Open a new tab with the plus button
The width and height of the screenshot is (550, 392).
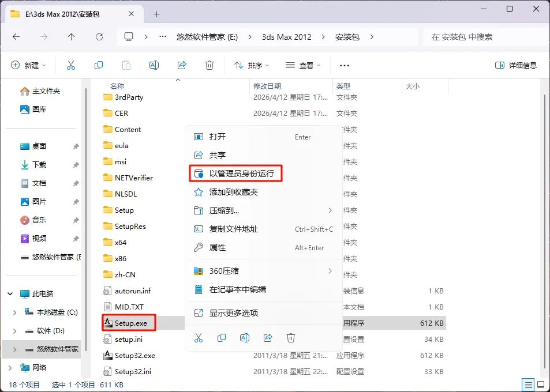coord(157,14)
